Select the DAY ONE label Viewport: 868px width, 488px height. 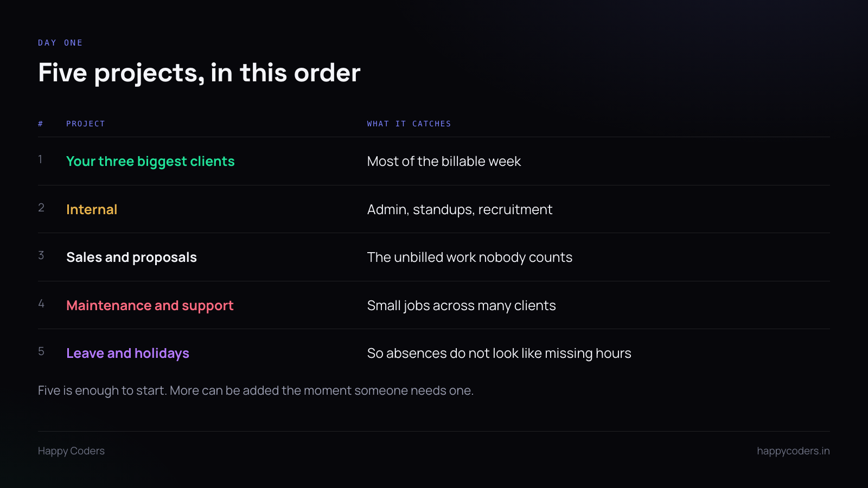[x=60, y=43]
